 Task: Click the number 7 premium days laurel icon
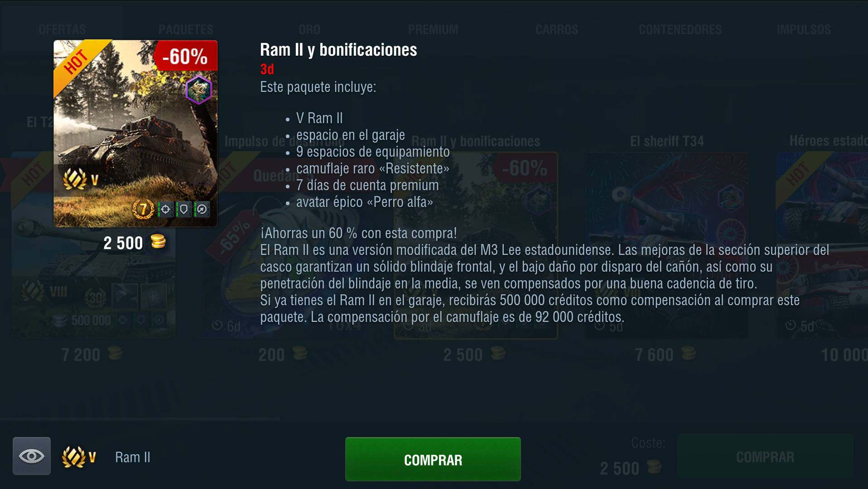[143, 209]
